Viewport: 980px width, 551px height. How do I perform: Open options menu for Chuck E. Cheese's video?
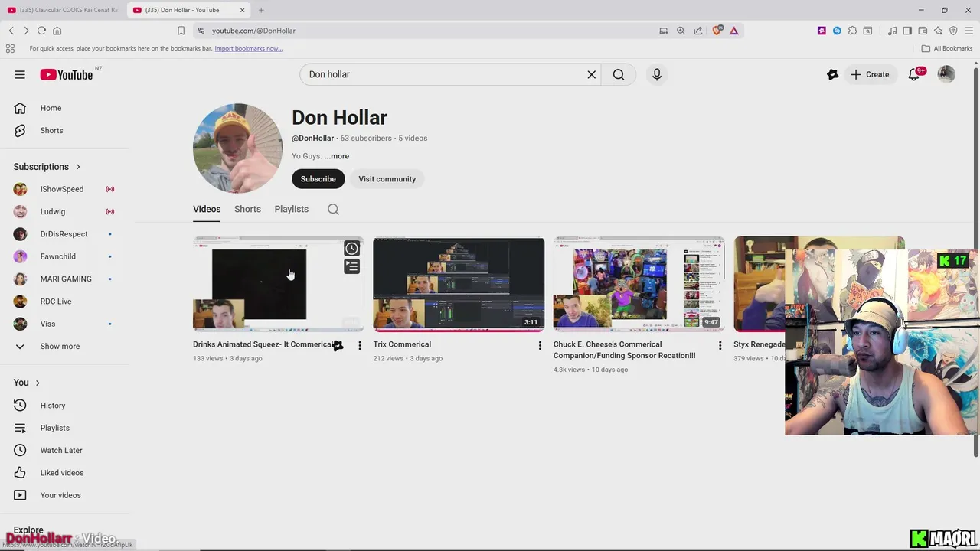[720, 346]
